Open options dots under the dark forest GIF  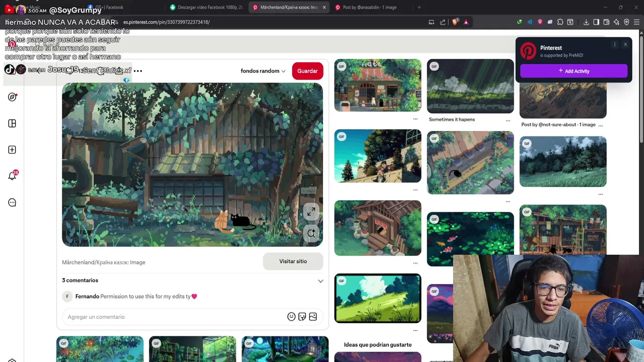pyautogui.click(x=601, y=194)
